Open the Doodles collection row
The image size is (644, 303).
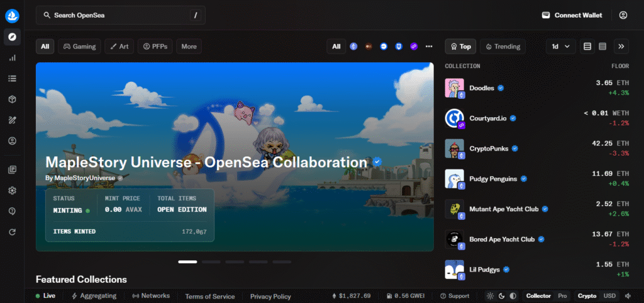tap(537, 88)
